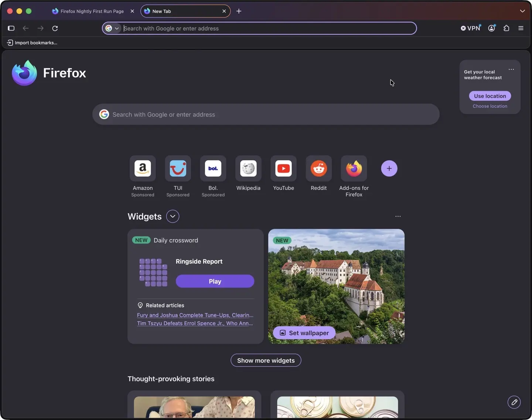This screenshot has width=532, height=420.
Task: Open the weather widget three-dot menu
Action: pyautogui.click(x=511, y=69)
